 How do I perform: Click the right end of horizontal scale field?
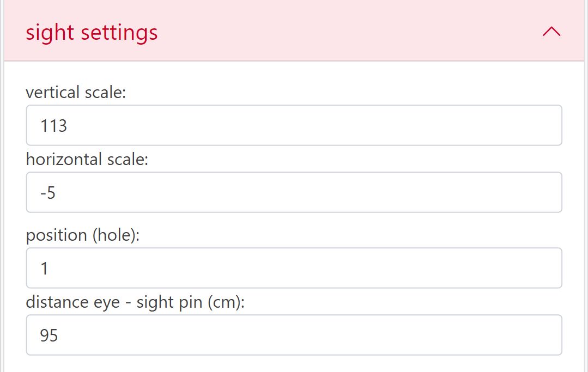[x=545, y=192]
